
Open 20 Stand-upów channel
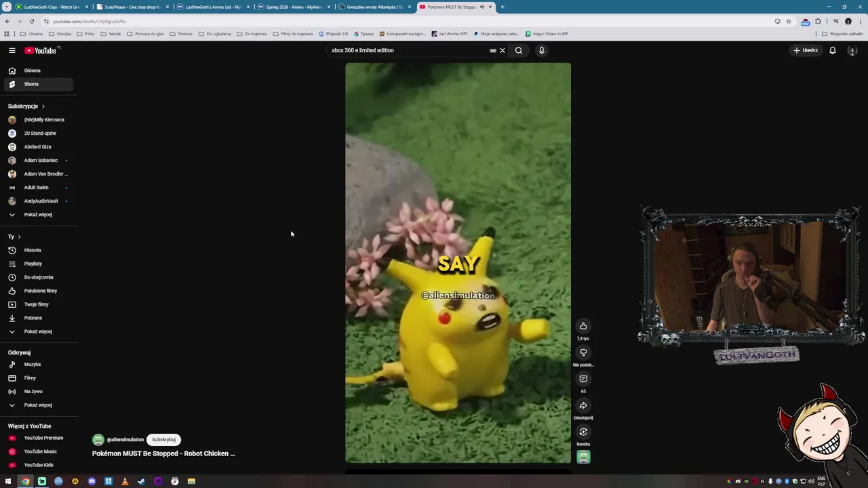point(37,133)
